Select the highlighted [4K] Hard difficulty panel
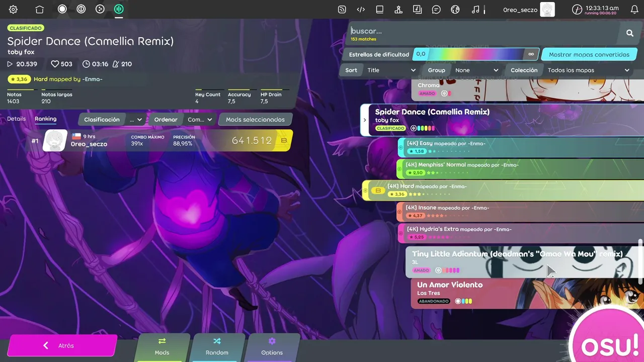Screen dimensions: 644x362 pos(503,190)
